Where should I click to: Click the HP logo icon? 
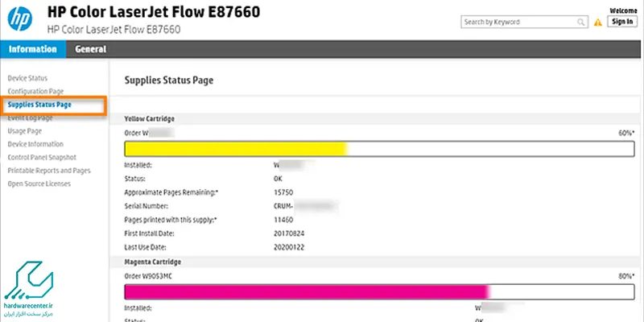click(19, 19)
